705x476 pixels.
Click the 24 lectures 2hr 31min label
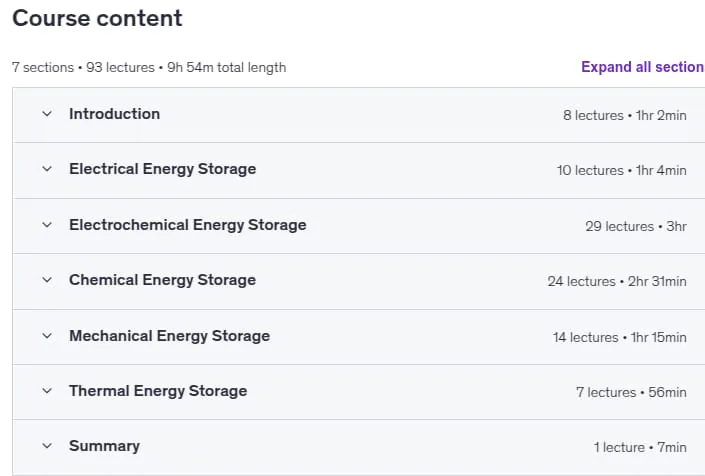(617, 281)
